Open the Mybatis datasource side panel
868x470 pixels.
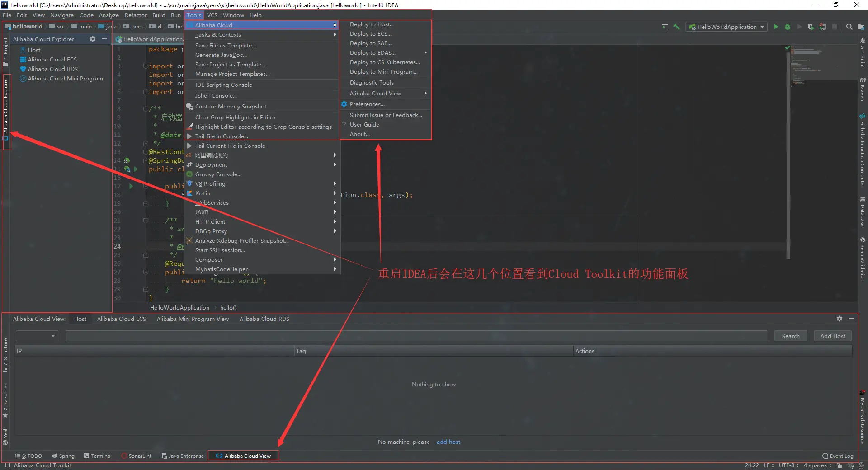(863, 418)
